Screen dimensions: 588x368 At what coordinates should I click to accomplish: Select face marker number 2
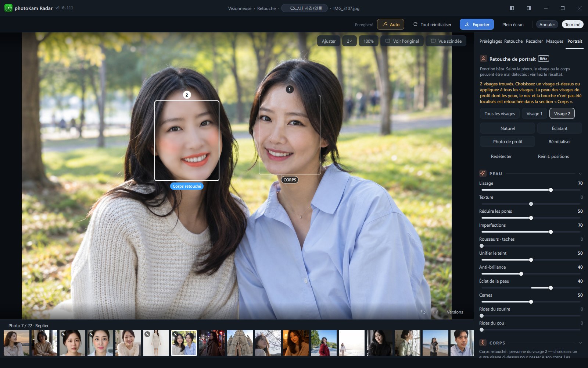click(187, 95)
